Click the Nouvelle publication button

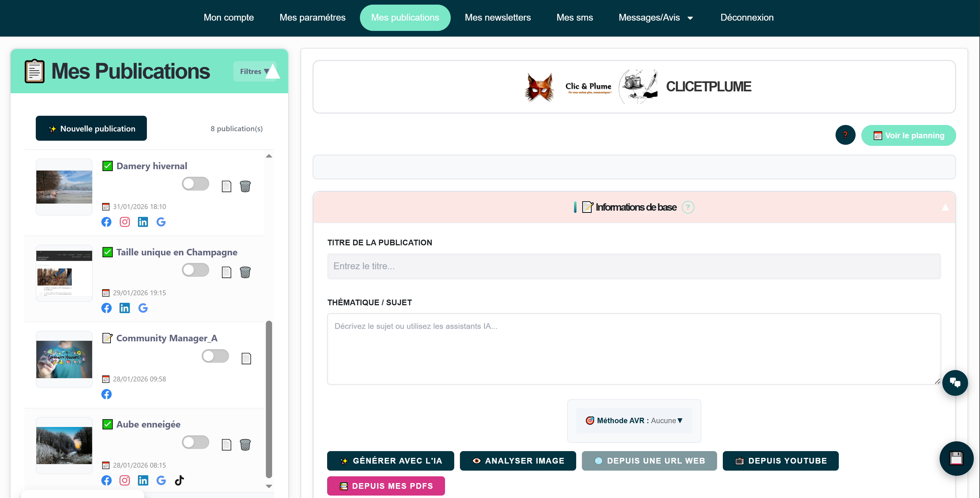[x=91, y=128]
